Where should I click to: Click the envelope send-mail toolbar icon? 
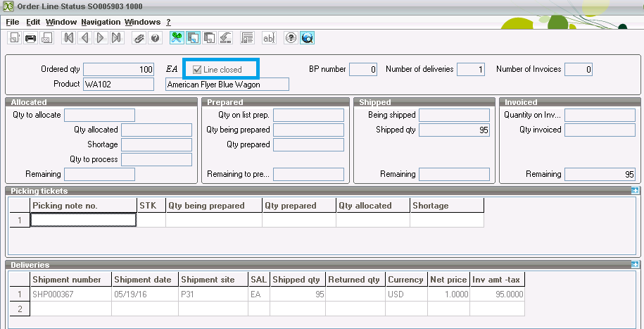pyautogui.click(x=47, y=38)
